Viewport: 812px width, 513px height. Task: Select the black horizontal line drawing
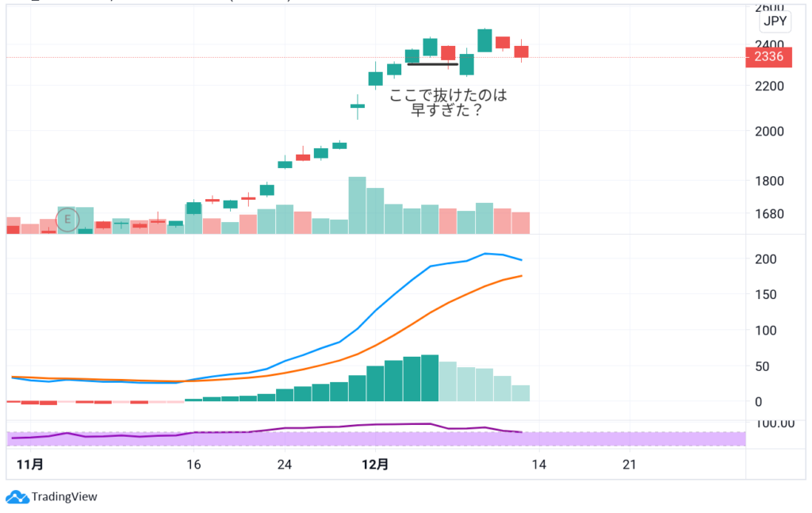click(x=432, y=64)
